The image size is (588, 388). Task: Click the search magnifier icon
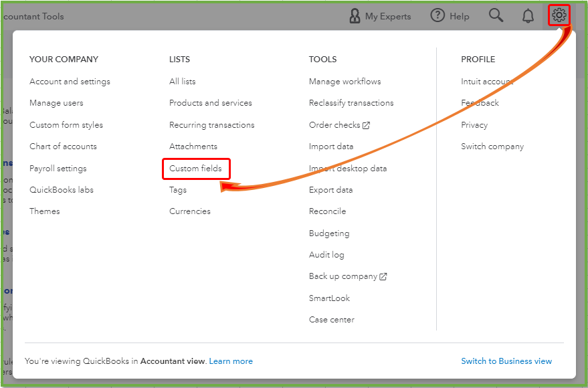(496, 15)
